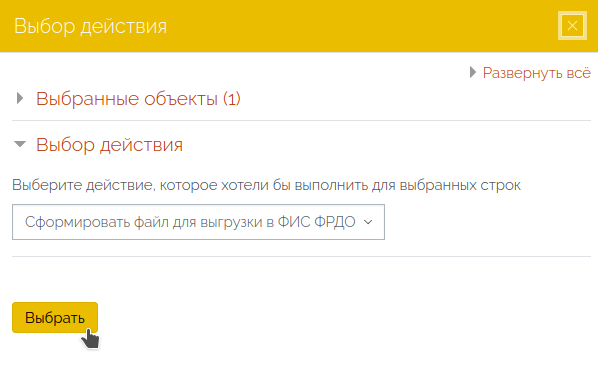Expand the Выбранные объекты (1) section

(x=138, y=99)
